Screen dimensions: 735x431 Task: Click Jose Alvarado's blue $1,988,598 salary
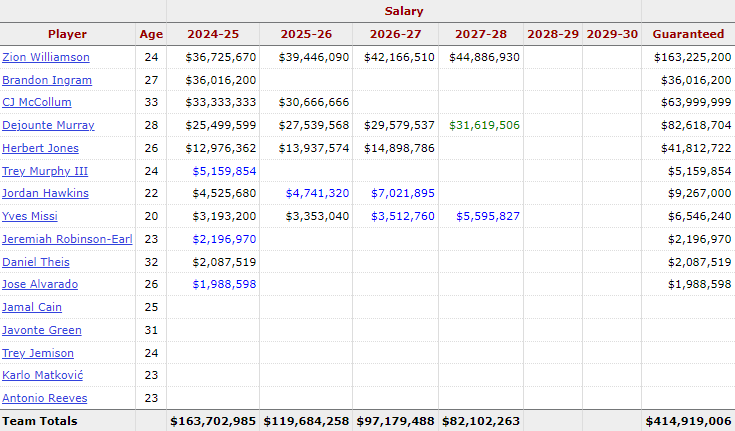[224, 284]
